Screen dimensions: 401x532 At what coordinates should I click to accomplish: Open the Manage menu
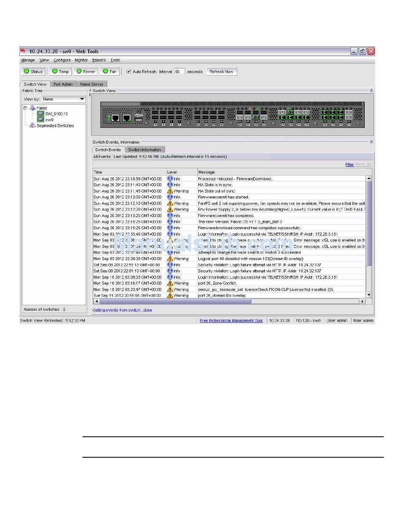(x=28, y=60)
